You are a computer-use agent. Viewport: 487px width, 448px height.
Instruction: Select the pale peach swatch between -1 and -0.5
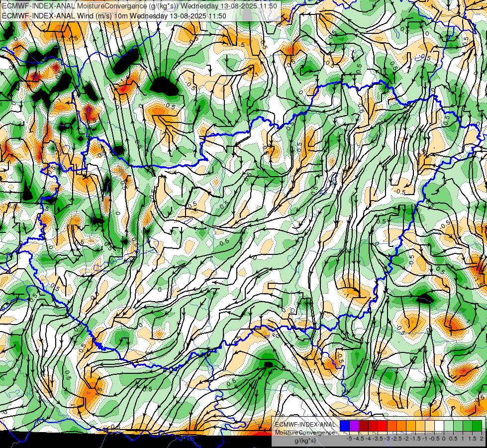click(x=430, y=426)
